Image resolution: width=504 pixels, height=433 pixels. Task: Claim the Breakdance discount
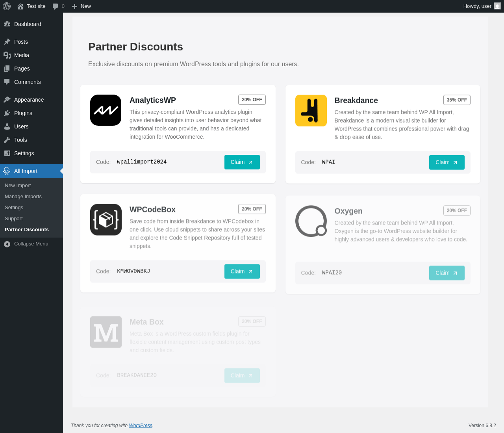[447, 162]
